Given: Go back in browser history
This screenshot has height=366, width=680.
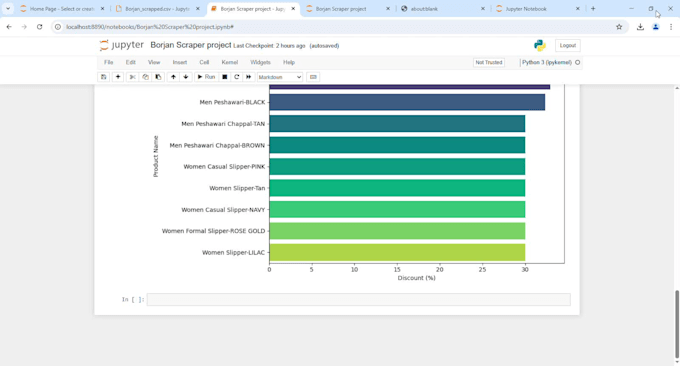Looking at the screenshot, I should coord(9,27).
